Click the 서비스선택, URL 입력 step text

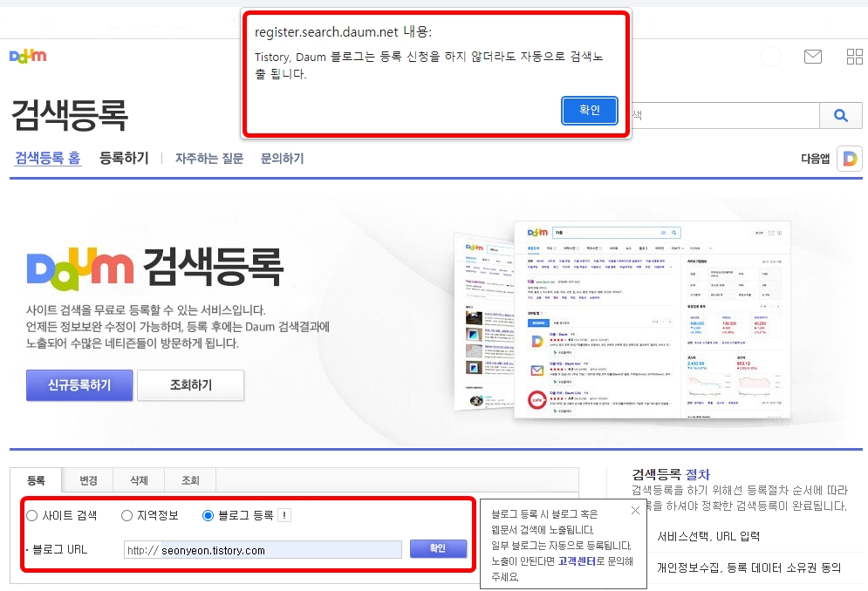(708, 536)
